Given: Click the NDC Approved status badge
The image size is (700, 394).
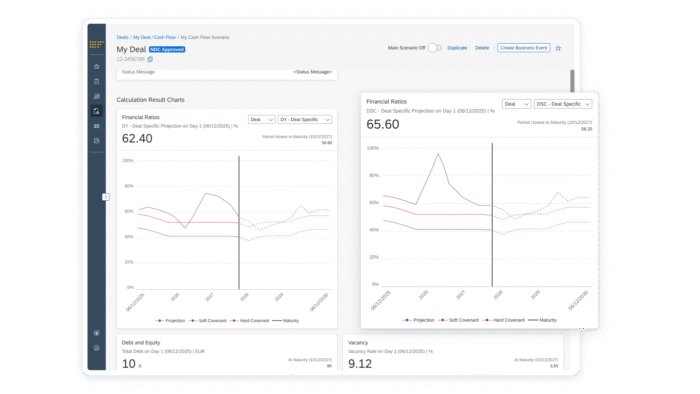Looking at the screenshot, I should tap(167, 50).
